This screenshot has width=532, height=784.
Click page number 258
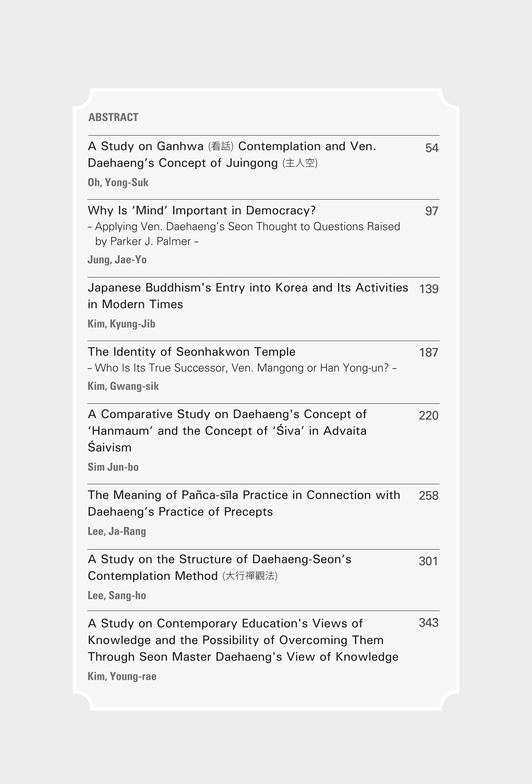[428, 496]
